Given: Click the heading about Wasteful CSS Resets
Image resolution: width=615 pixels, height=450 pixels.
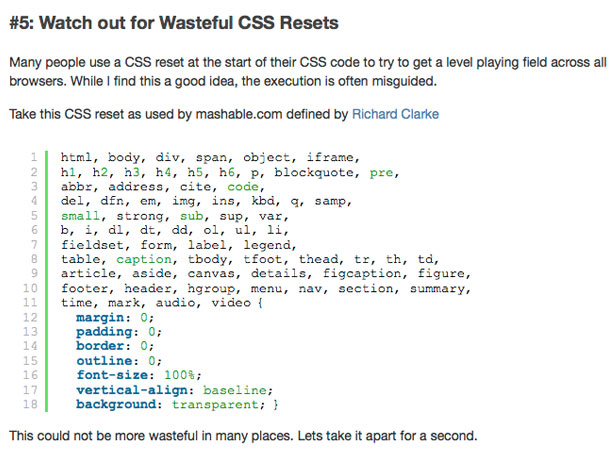Looking at the screenshot, I should [174, 23].
